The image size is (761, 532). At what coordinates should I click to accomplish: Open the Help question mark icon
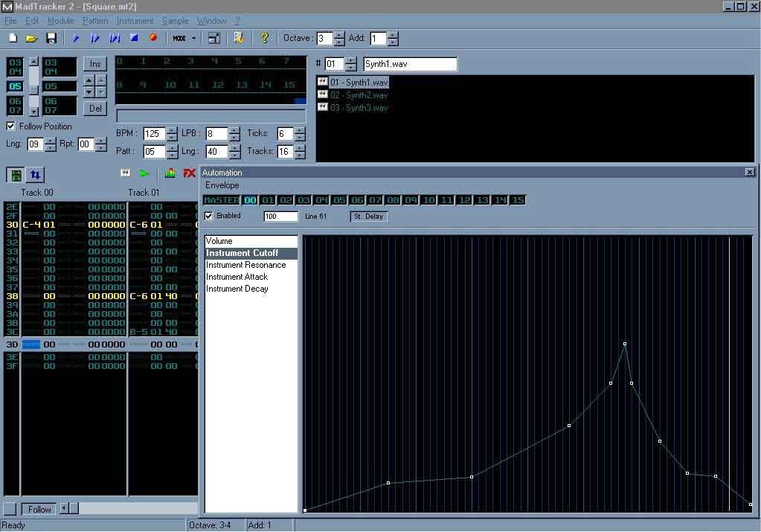point(264,38)
